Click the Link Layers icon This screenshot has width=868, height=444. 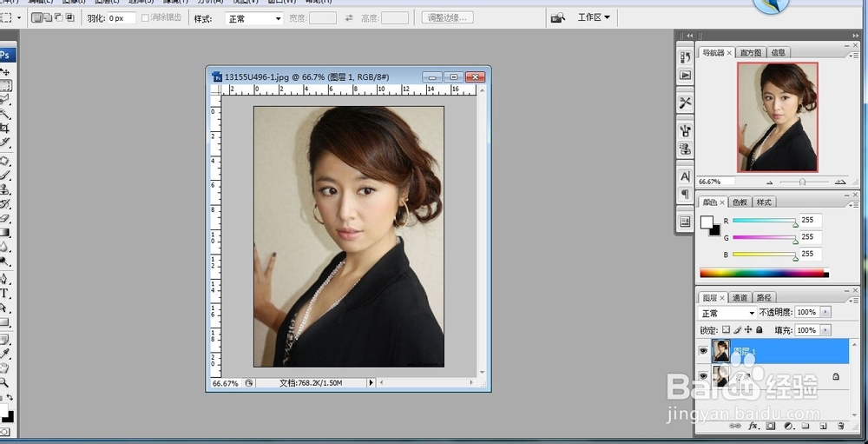[735, 426]
